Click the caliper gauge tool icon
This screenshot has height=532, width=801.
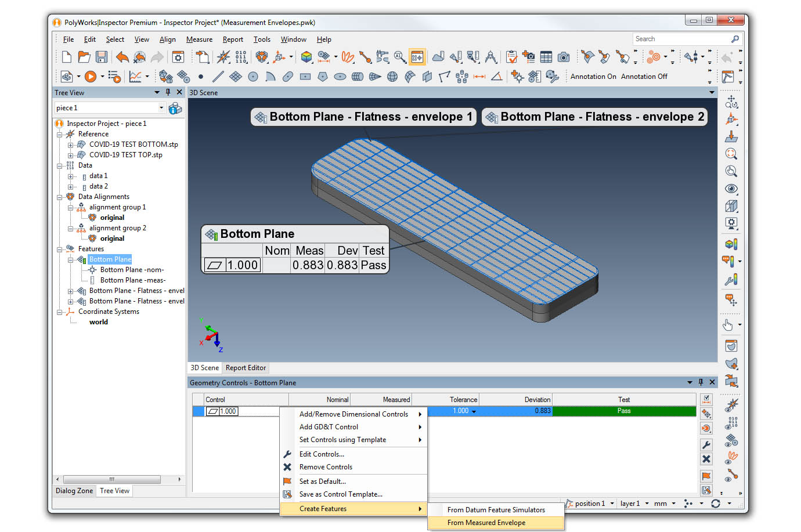click(x=382, y=57)
